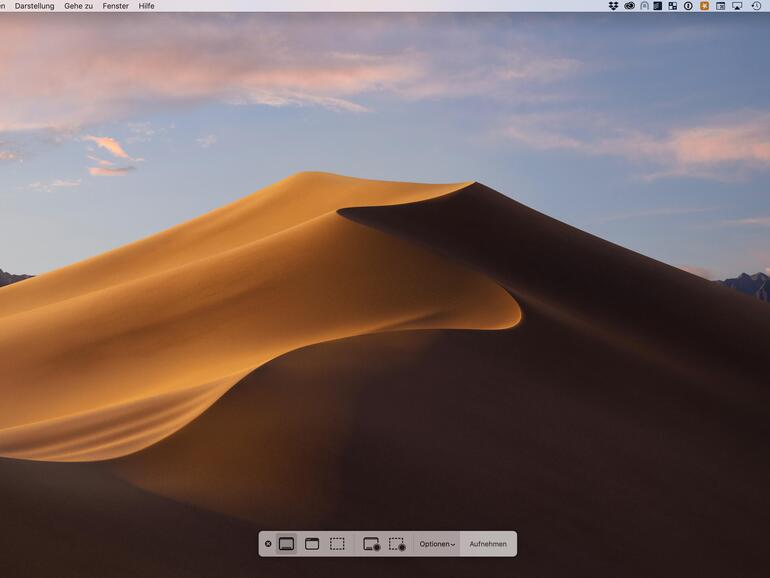
Task: Open the 1Password menu bar icon
Action: click(688, 6)
